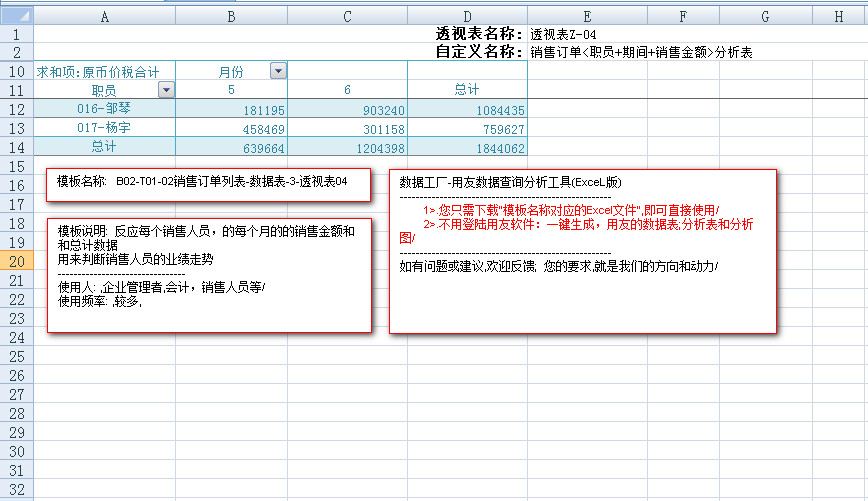This screenshot has height=501, width=868.
Task: Select column D header
Action: point(467,16)
